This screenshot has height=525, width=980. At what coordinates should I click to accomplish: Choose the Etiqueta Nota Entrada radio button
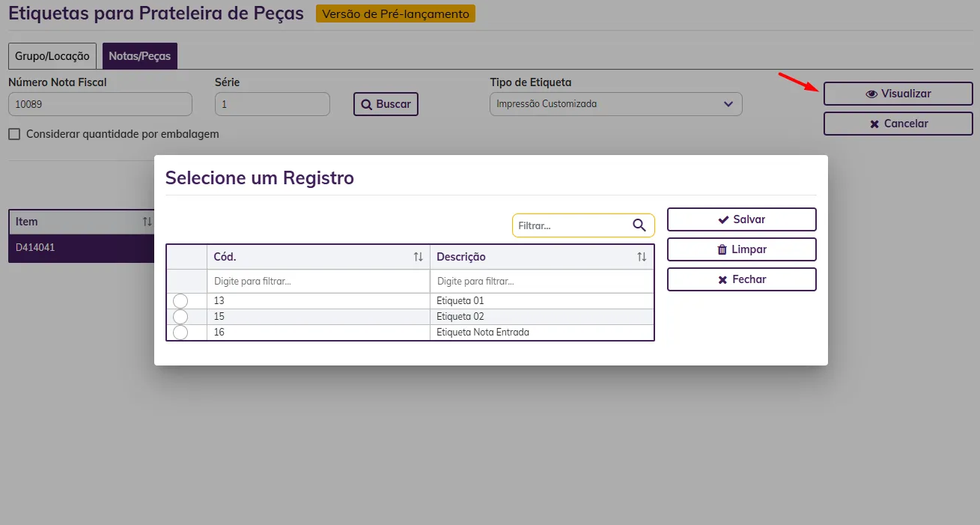point(180,333)
